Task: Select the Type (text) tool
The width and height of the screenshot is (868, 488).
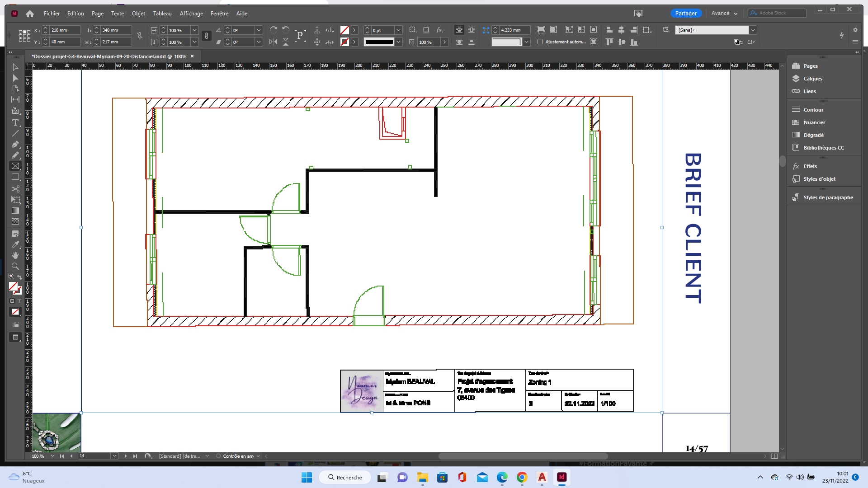Action: tap(15, 123)
